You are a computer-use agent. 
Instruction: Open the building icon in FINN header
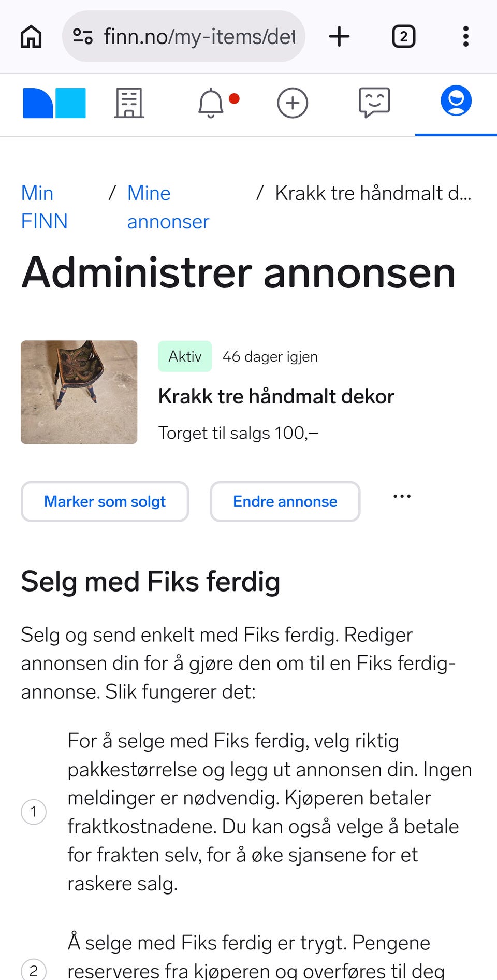click(x=129, y=103)
